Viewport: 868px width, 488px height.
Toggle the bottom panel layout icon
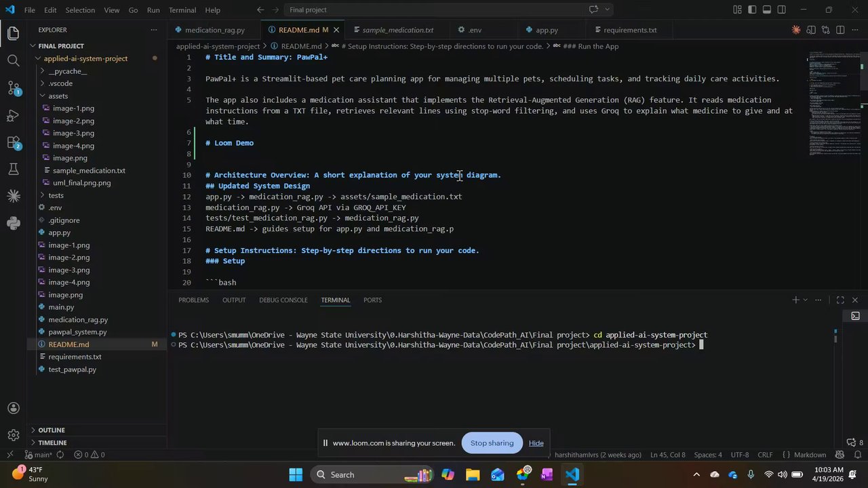tap(767, 9)
